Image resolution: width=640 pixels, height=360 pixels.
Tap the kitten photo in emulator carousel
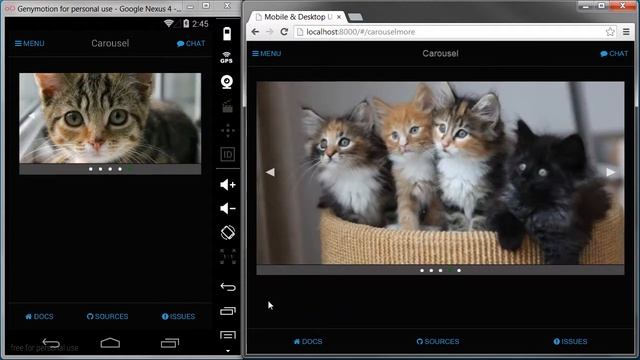[x=110, y=118]
